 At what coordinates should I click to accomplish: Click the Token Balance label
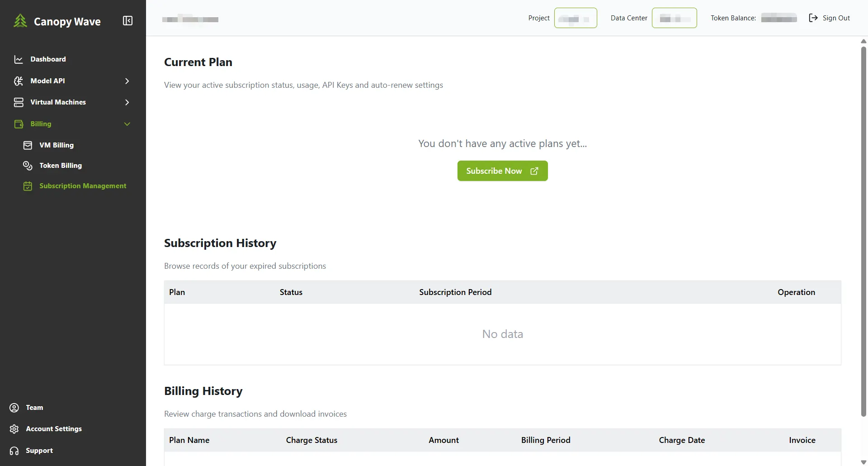click(733, 18)
